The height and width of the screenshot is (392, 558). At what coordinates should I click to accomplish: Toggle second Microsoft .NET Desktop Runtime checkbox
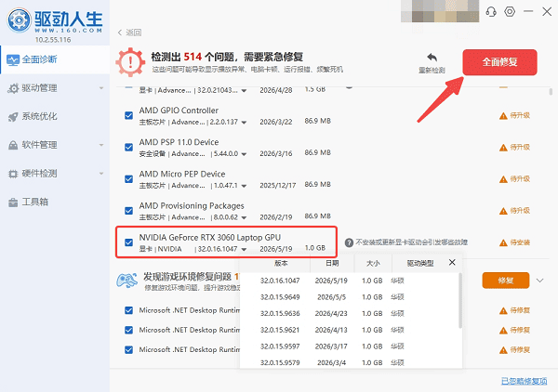click(129, 330)
